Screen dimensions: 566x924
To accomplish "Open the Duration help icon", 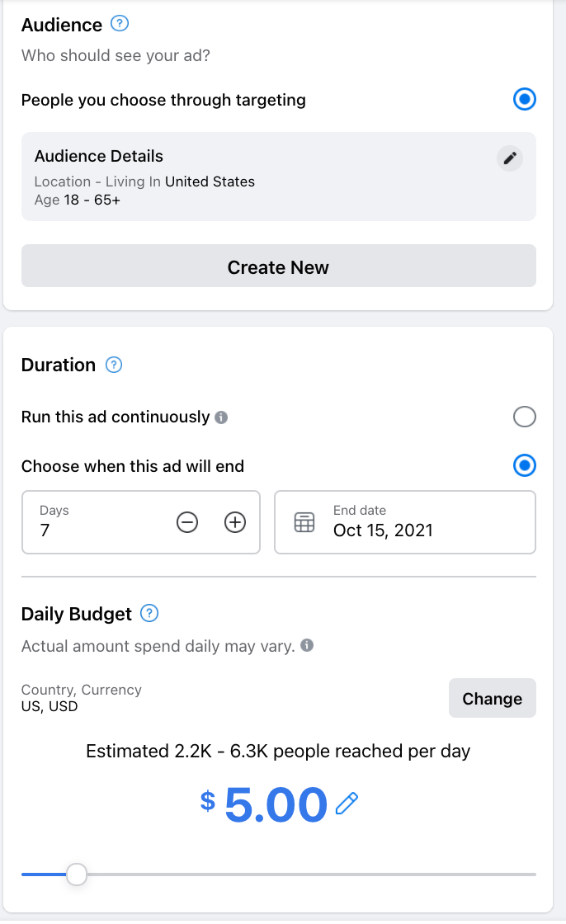I will click(115, 365).
